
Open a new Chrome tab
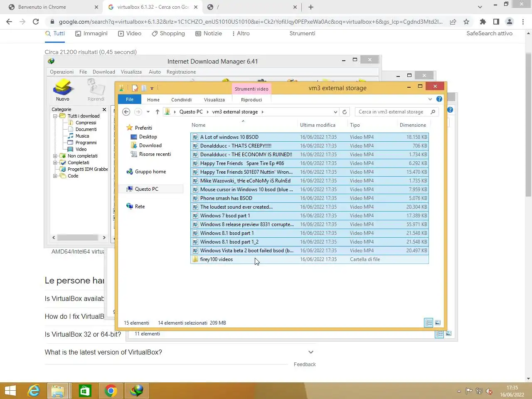pyautogui.click(x=311, y=7)
